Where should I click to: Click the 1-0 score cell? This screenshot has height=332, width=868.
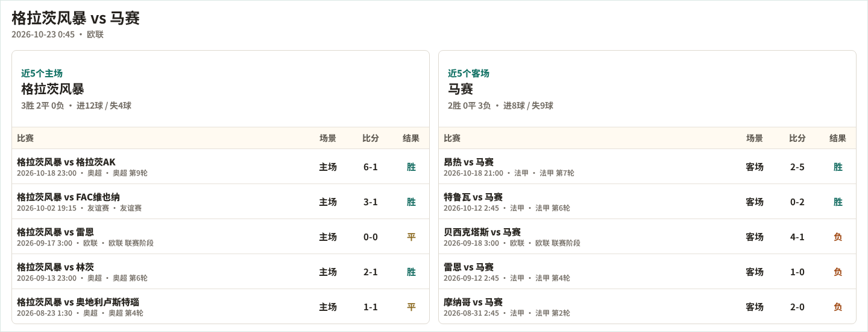point(797,272)
